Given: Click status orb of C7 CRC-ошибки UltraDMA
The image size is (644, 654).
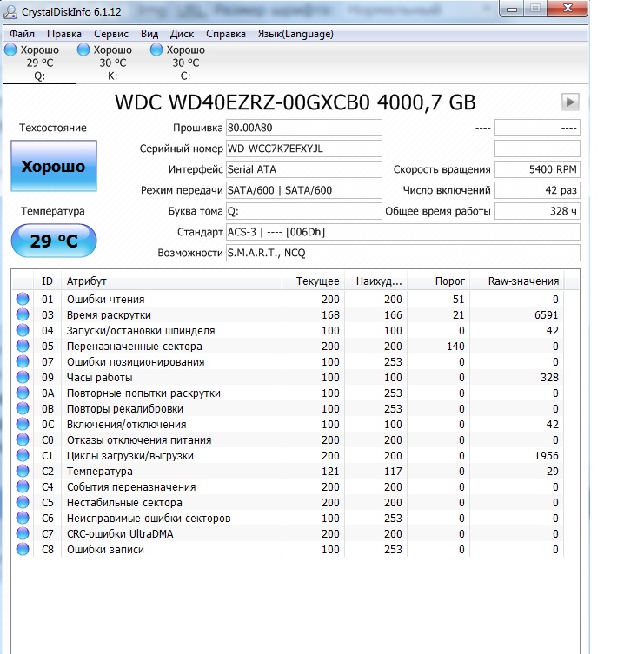Looking at the screenshot, I should pyautogui.click(x=23, y=533).
